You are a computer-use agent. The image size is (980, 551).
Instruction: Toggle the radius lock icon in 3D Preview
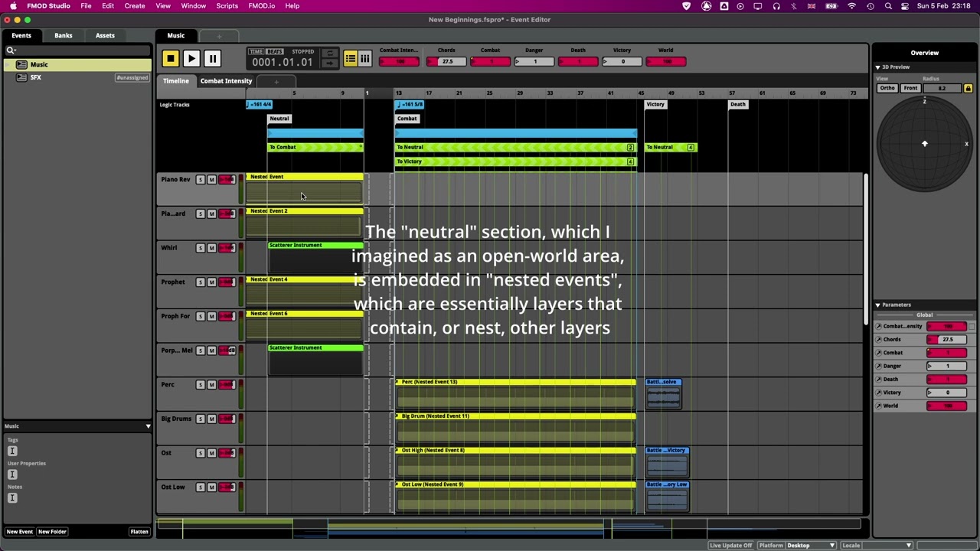(x=968, y=88)
